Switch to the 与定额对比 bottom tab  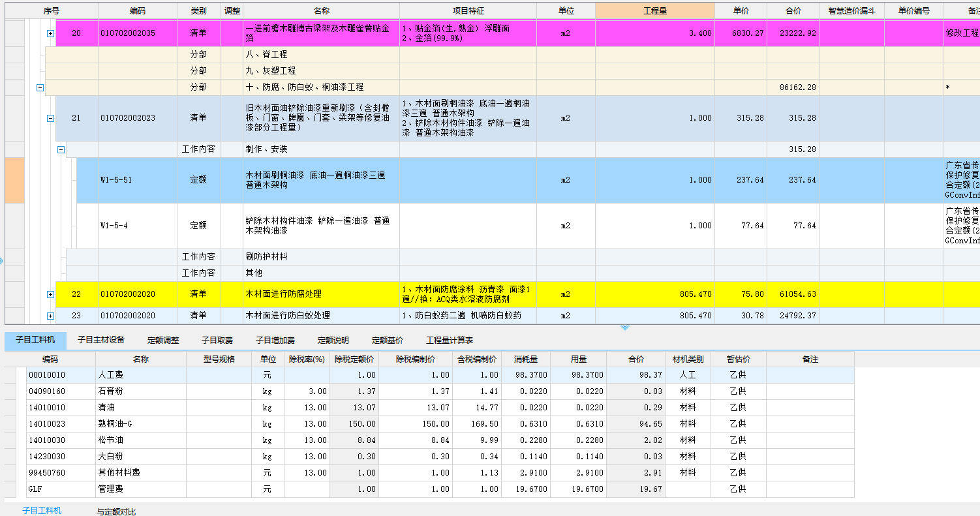pyautogui.click(x=116, y=511)
